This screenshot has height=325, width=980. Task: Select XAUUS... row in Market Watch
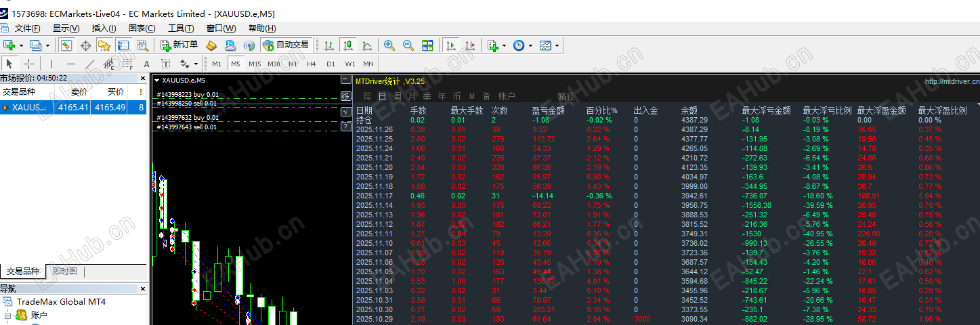point(73,107)
